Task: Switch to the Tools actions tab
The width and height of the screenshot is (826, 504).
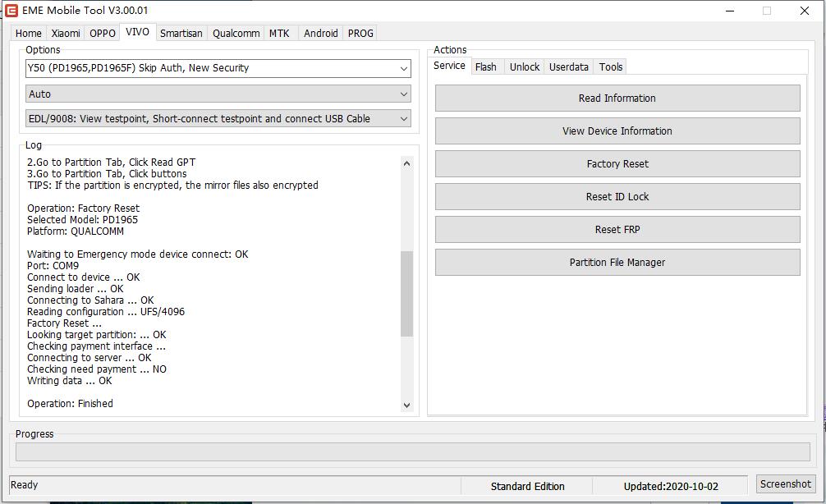Action: [x=611, y=66]
